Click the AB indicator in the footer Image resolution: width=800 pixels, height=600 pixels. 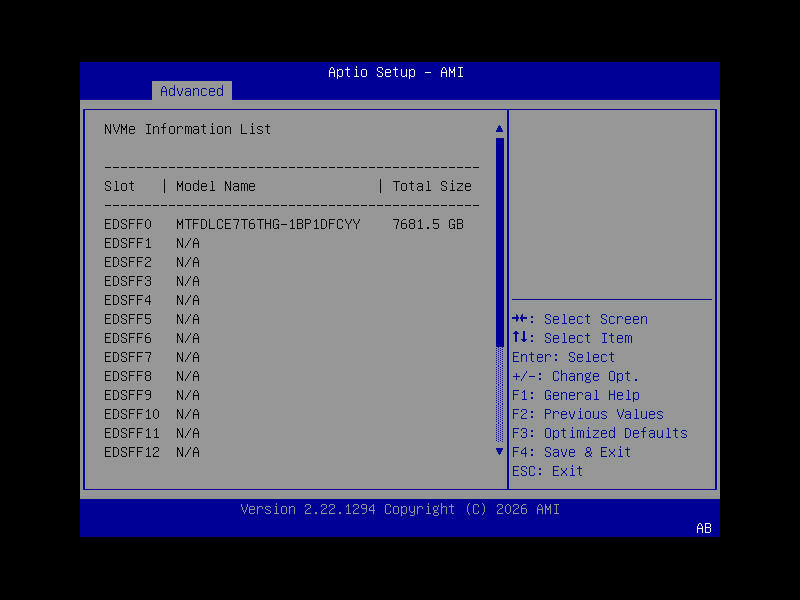pyautogui.click(x=704, y=529)
